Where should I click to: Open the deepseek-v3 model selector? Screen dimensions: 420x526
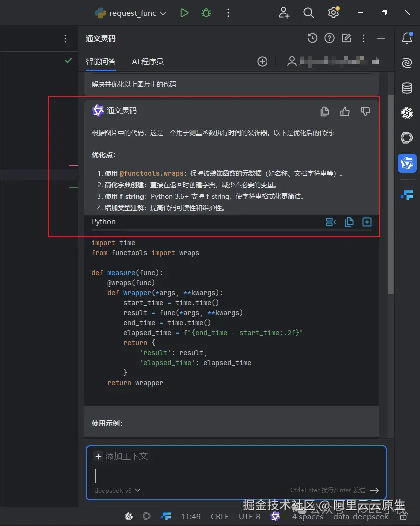[x=116, y=491]
